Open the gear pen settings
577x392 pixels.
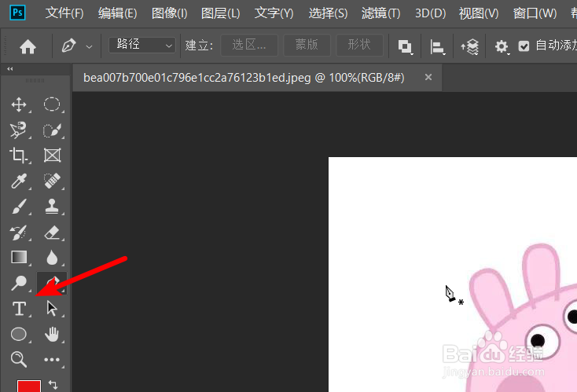502,46
